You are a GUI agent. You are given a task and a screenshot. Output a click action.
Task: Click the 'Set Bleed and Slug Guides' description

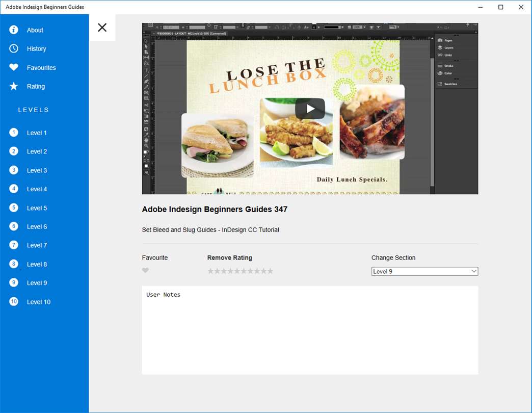[x=210, y=230]
